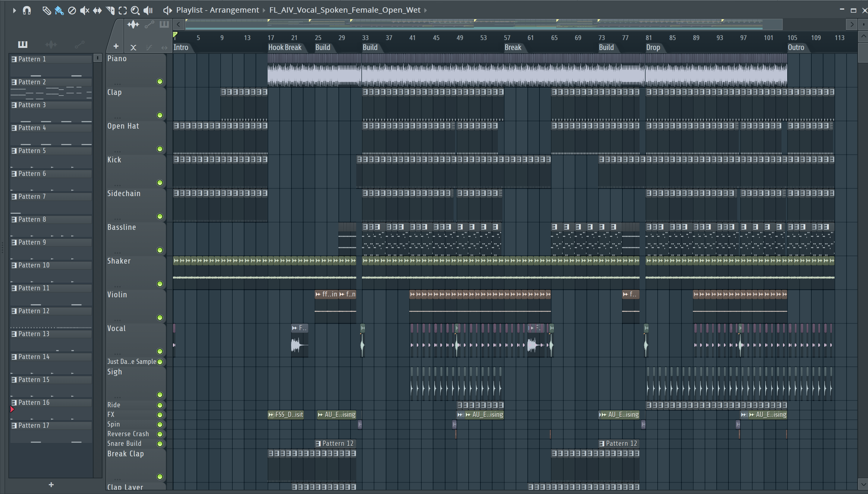Screen dimensions: 868x494
Task: Click the audio waveform icon above track headers
Action: (133, 24)
